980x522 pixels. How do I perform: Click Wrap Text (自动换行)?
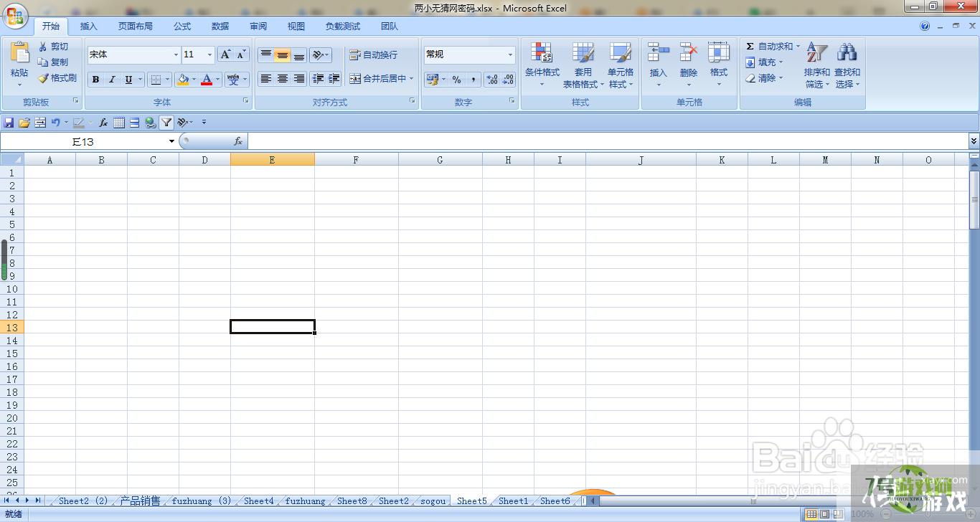[x=373, y=55]
